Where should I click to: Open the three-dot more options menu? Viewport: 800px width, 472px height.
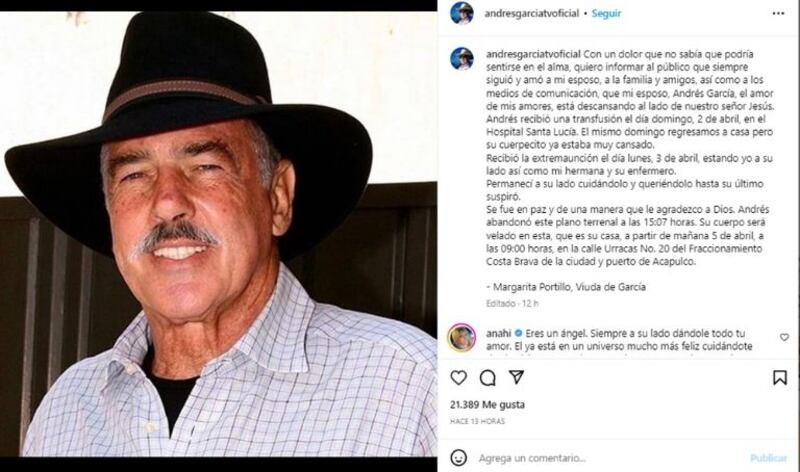coord(778,13)
